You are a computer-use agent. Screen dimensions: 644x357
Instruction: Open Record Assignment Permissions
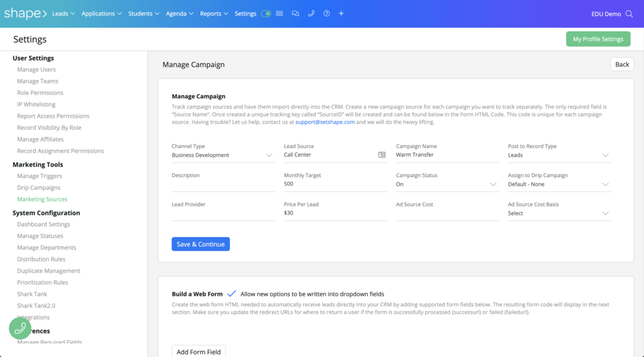point(60,151)
